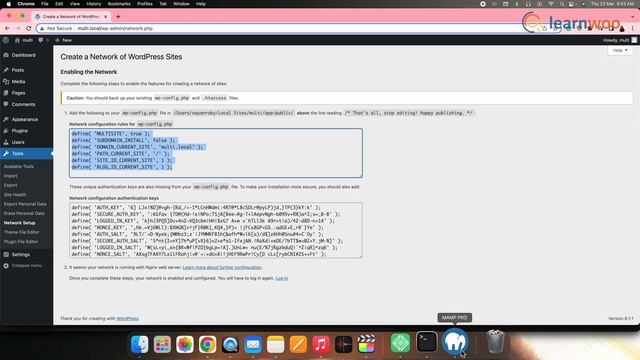Open Chrome's Profiles menu

pos(144,4)
